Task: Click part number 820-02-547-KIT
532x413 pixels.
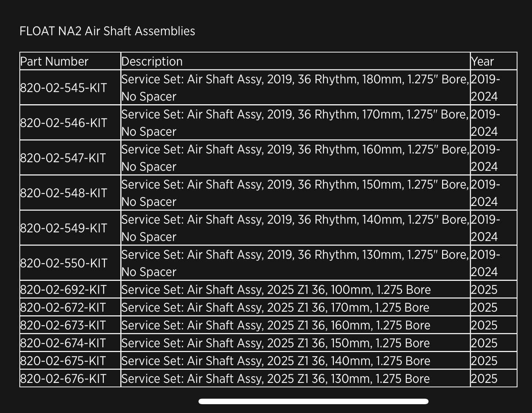Action: coord(63,158)
